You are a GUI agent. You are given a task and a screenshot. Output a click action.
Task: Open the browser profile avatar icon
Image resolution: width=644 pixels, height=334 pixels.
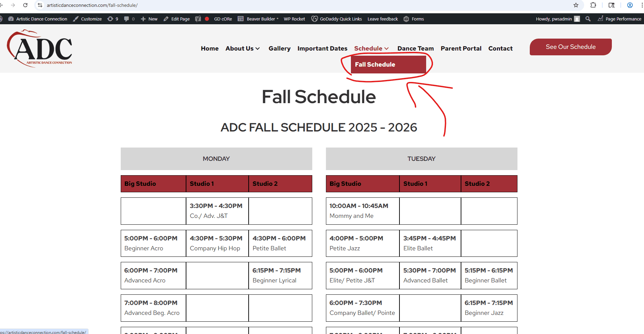(x=630, y=5)
